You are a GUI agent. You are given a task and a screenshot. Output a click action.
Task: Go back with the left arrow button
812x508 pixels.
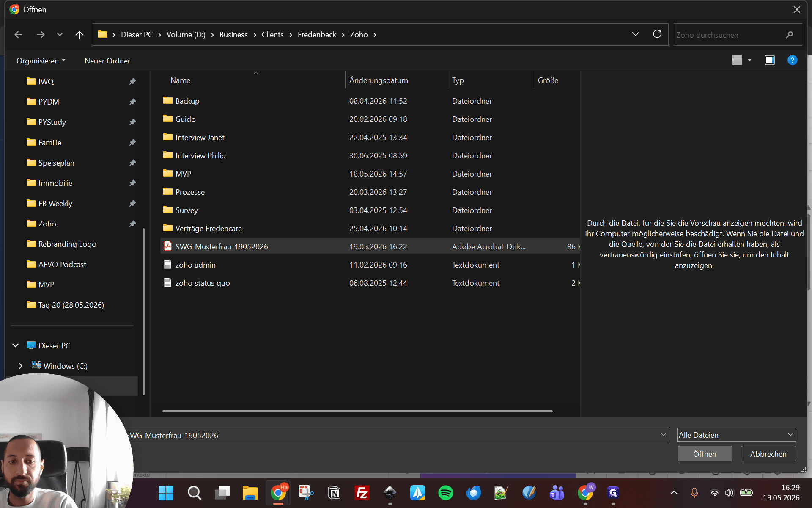[18, 35]
